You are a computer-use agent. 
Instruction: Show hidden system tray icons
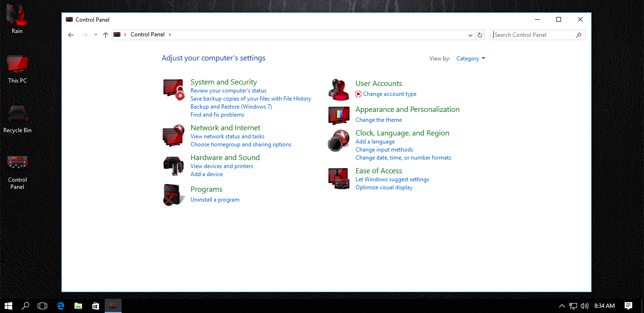pos(561,306)
